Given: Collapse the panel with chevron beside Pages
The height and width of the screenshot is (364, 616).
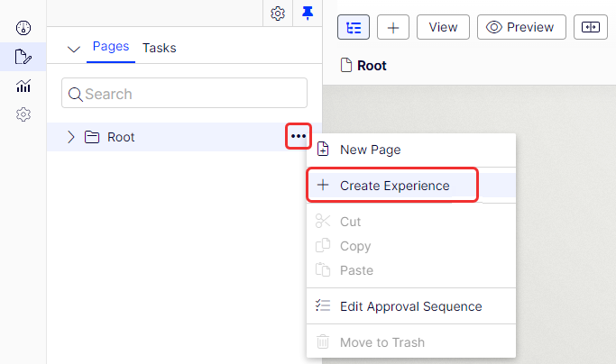Looking at the screenshot, I should click(x=74, y=49).
